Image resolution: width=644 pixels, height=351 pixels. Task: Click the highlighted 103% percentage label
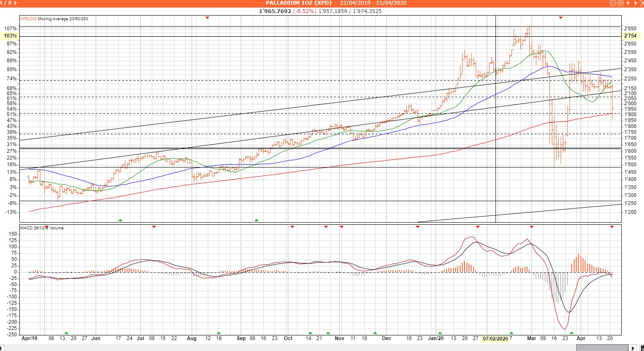pos(11,36)
